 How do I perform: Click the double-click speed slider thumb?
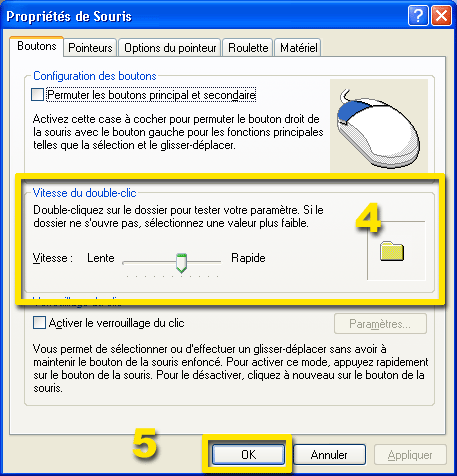pos(181,263)
